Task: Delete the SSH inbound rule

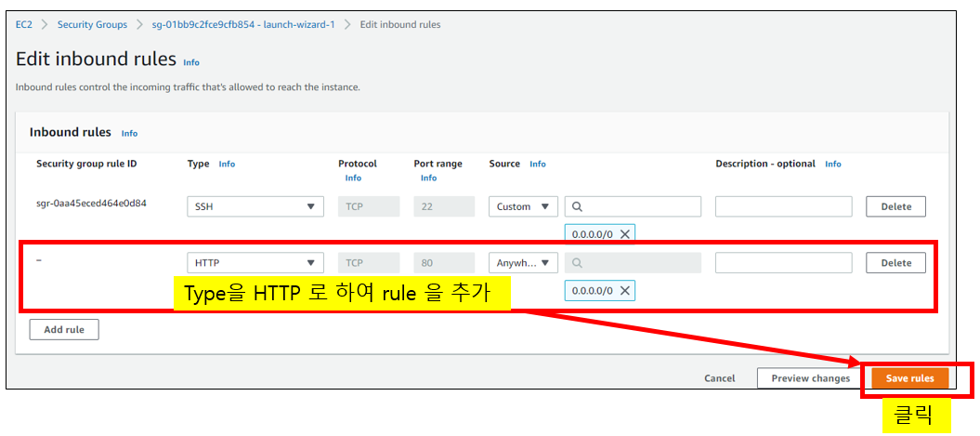Action: (x=895, y=206)
